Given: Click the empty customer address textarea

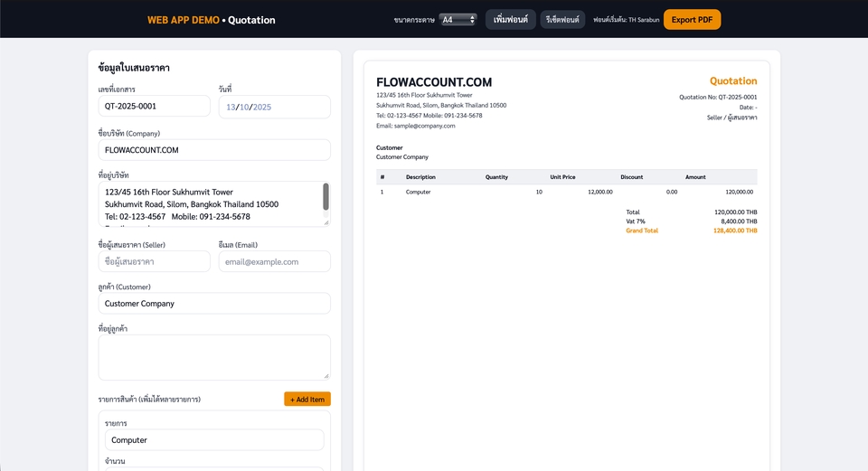Looking at the screenshot, I should (x=214, y=357).
